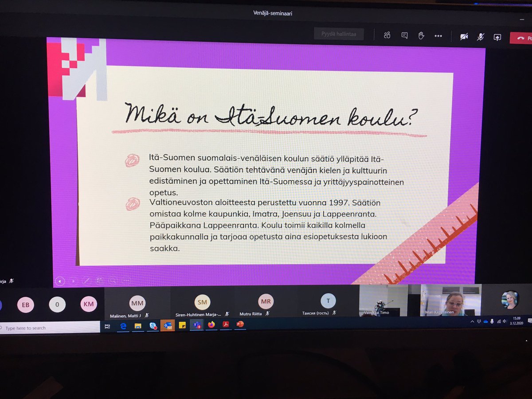Click the Pyydä hallintaa button
This screenshot has height=399, width=532.
click(x=339, y=34)
